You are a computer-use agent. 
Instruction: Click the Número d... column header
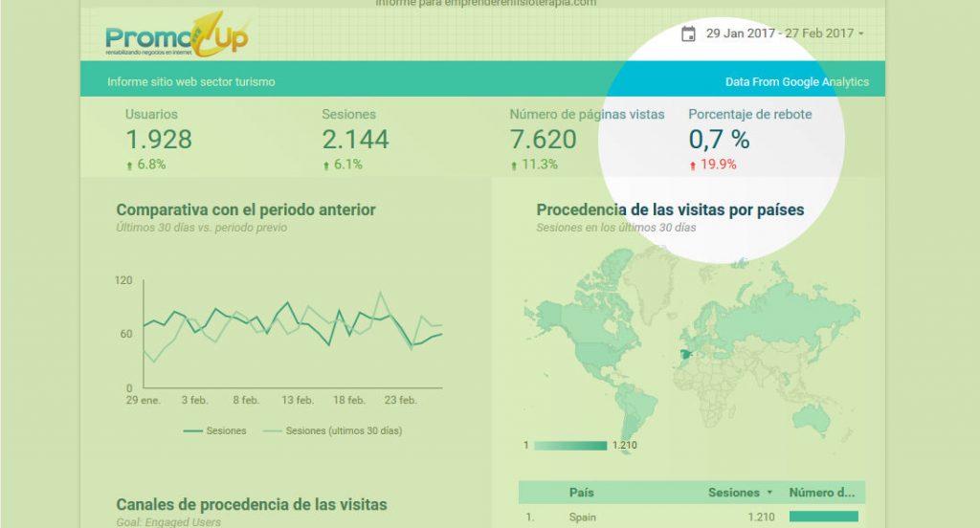point(822,493)
